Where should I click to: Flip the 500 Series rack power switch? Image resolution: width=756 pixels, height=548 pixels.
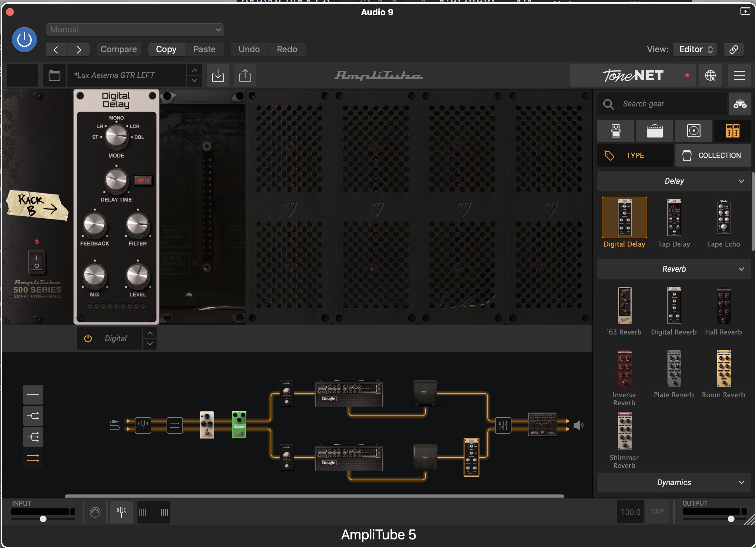37,262
